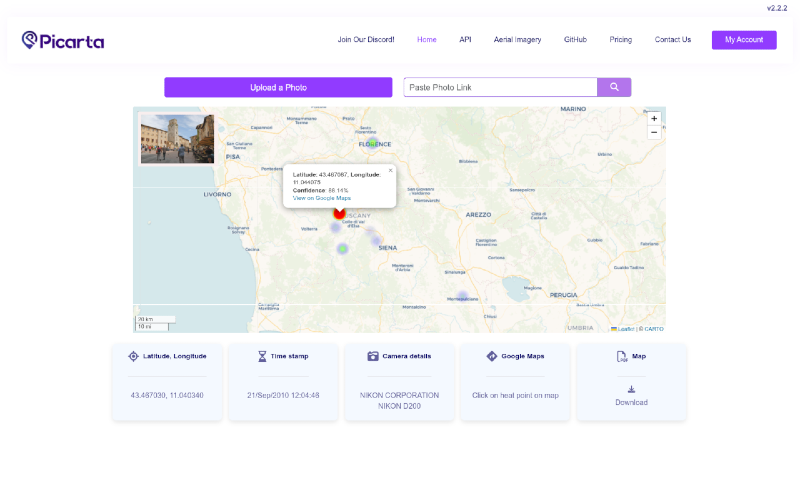Click the Picarta logo

click(x=63, y=40)
